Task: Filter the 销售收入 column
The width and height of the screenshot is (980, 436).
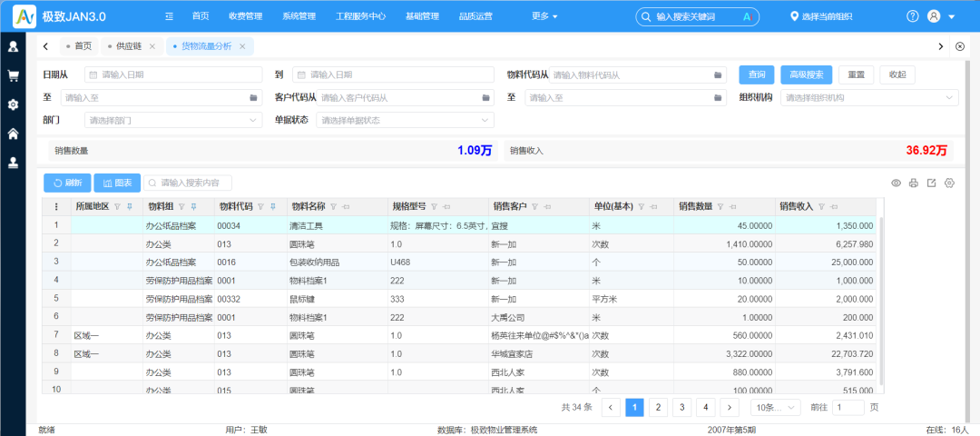Action: (x=821, y=206)
